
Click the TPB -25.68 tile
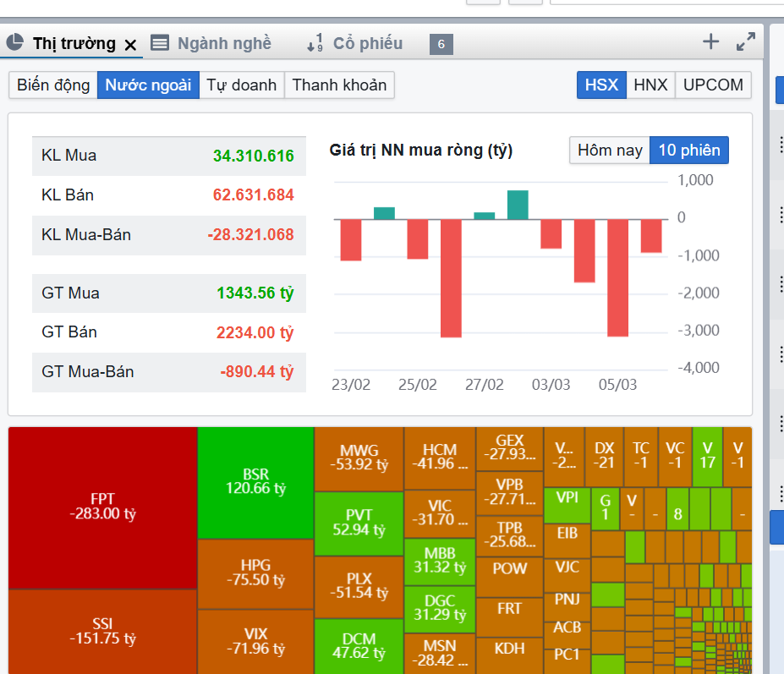tap(509, 536)
